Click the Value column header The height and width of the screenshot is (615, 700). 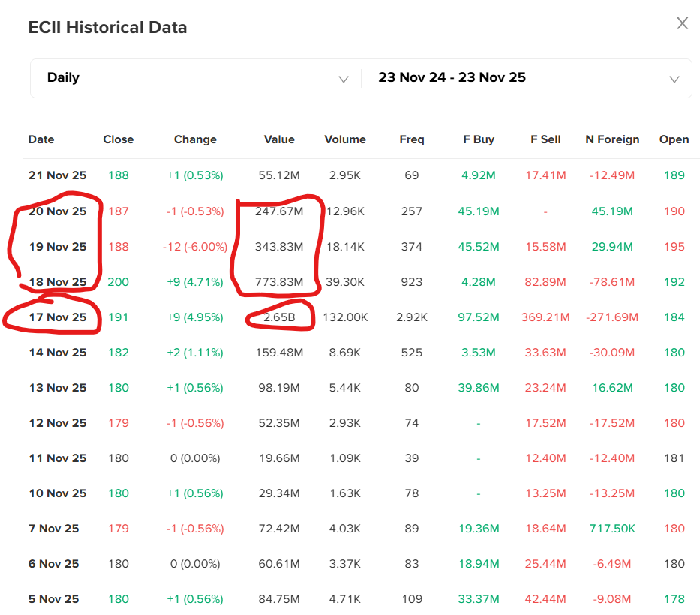[x=279, y=139]
